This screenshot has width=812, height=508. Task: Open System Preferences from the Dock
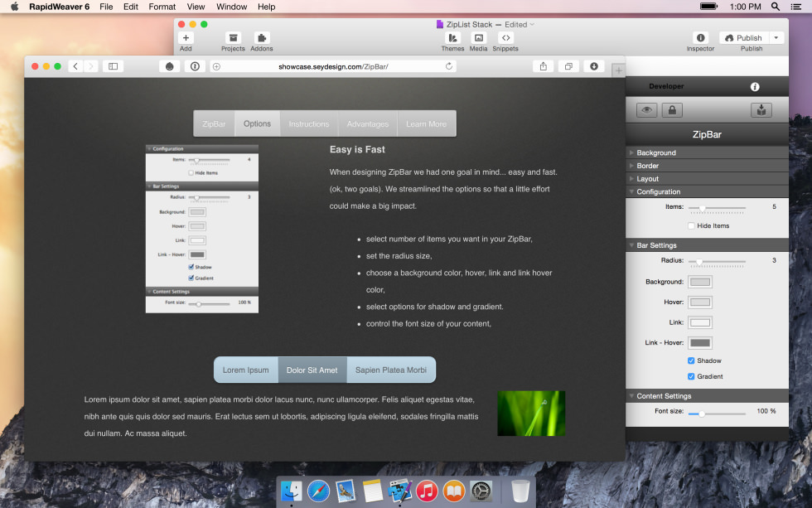pyautogui.click(x=481, y=491)
